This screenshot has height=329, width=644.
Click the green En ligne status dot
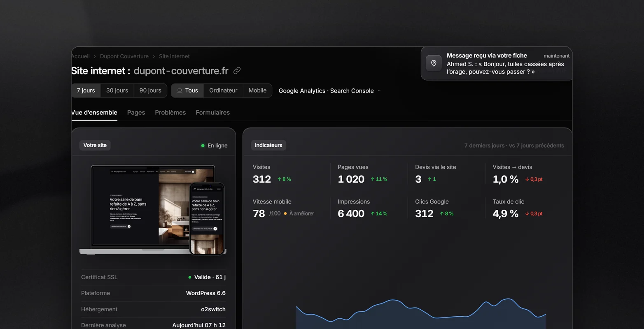203,146
